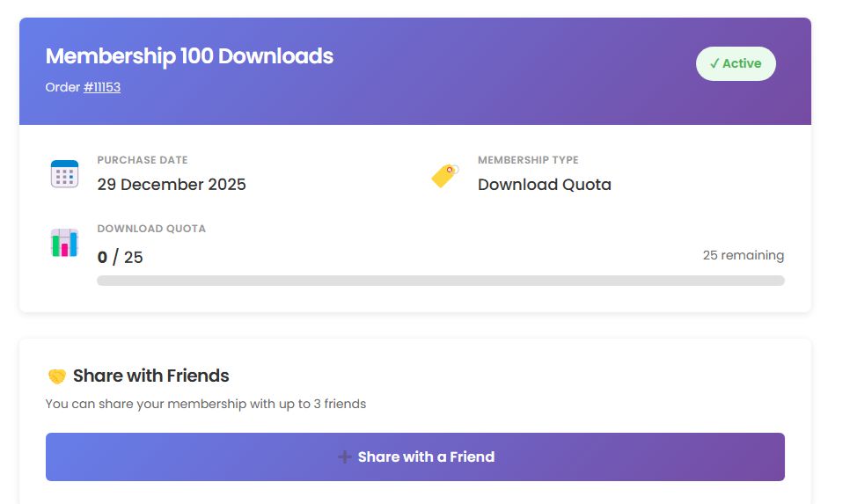Click the Active status badge
Image resolution: width=857 pixels, height=504 pixels.
pyautogui.click(x=736, y=63)
